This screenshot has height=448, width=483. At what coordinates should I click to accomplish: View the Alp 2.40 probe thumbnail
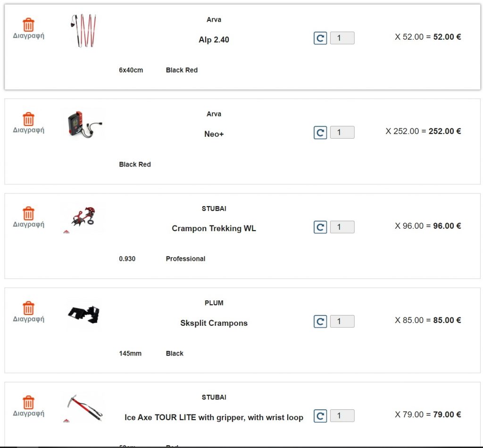(x=83, y=31)
